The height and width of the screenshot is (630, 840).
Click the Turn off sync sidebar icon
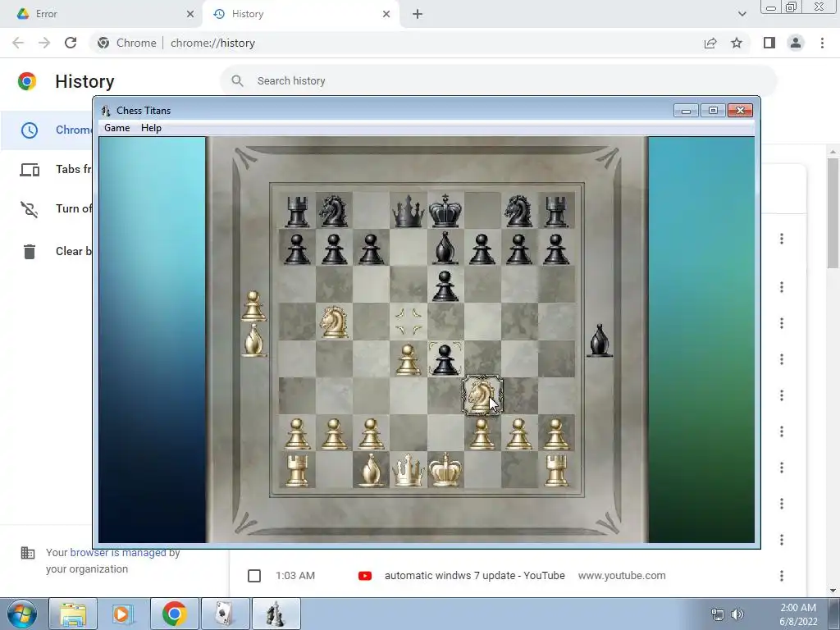(30, 209)
